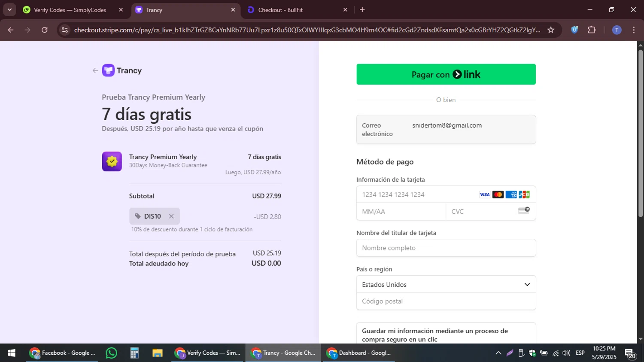
Task: Open the Chrome profile avatar
Action: (x=617, y=30)
